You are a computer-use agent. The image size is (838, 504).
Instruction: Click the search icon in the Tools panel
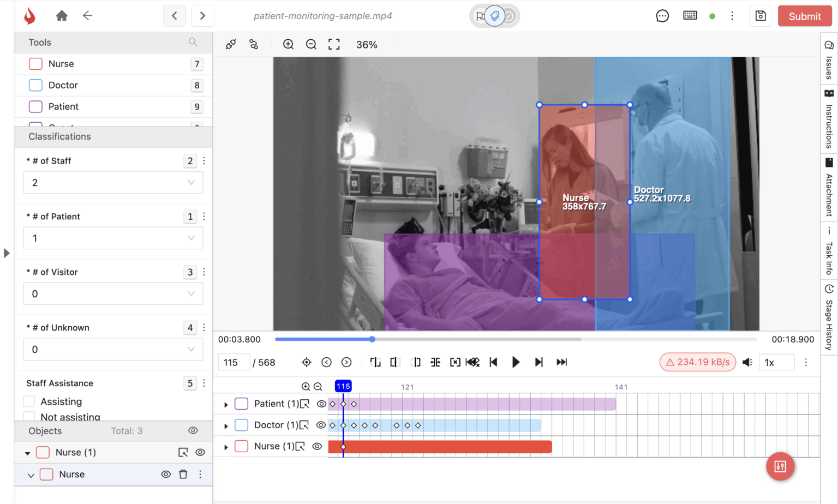193,42
